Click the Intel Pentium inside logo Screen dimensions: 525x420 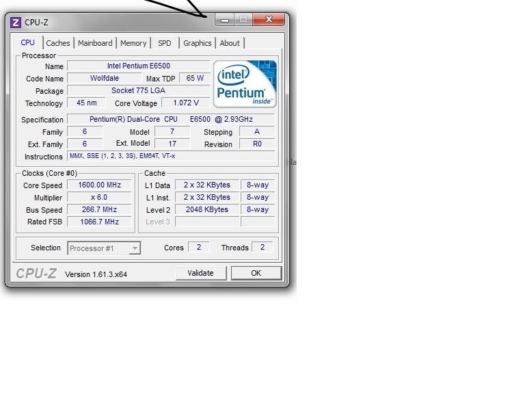[245, 83]
